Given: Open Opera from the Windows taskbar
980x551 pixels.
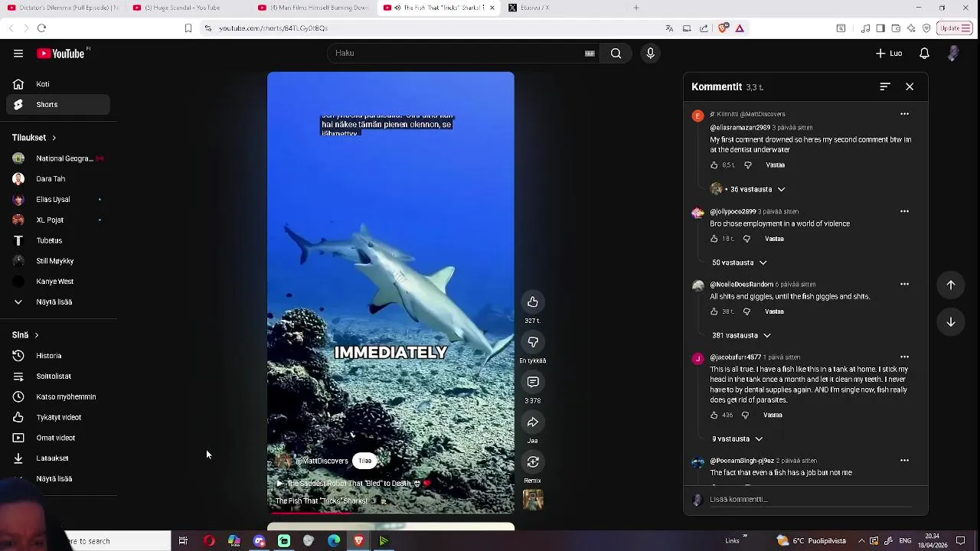Looking at the screenshot, I should [209, 541].
